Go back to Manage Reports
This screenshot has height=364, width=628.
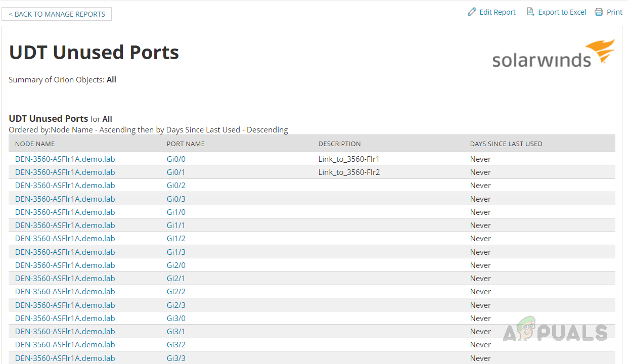click(x=57, y=14)
